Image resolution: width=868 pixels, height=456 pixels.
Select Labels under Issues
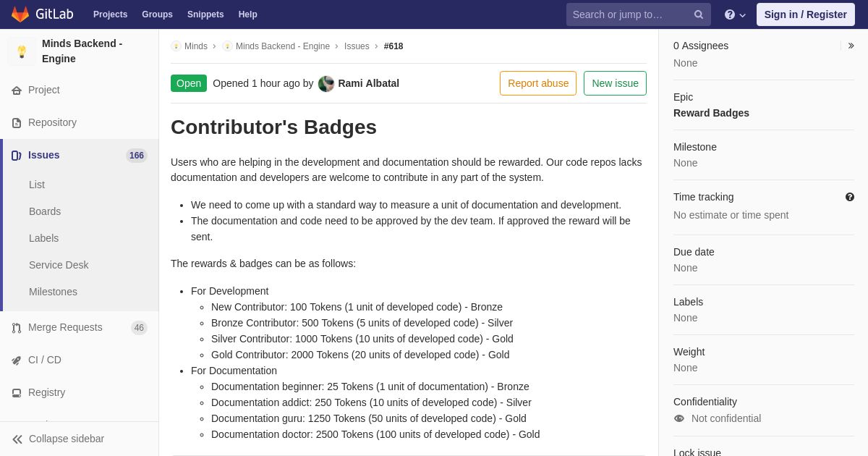point(43,238)
